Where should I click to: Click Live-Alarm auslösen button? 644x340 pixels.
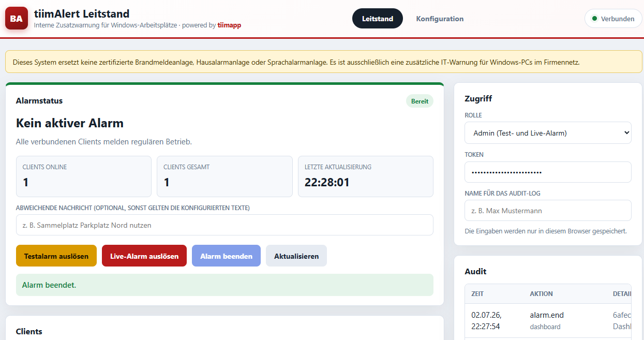pyautogui.click(x=144, y=256)
